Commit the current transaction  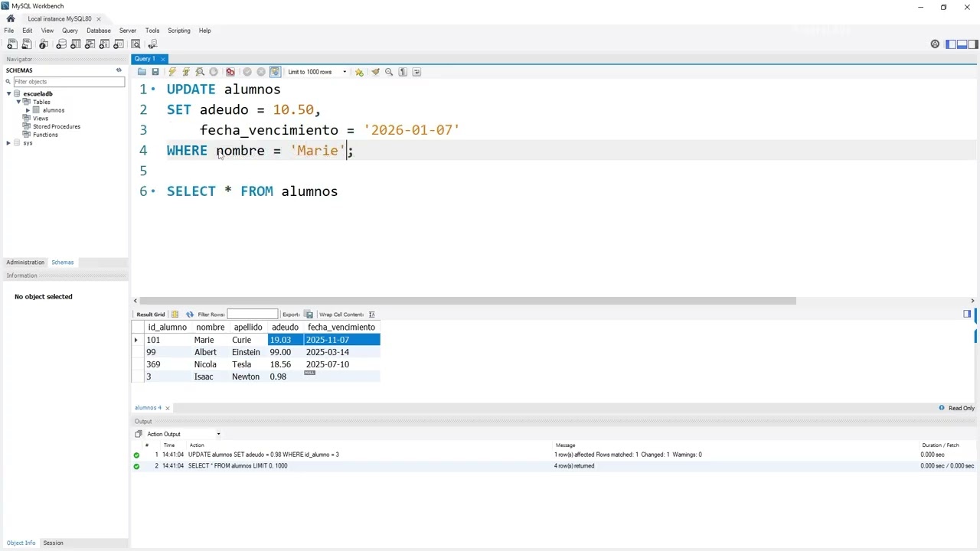247,72
